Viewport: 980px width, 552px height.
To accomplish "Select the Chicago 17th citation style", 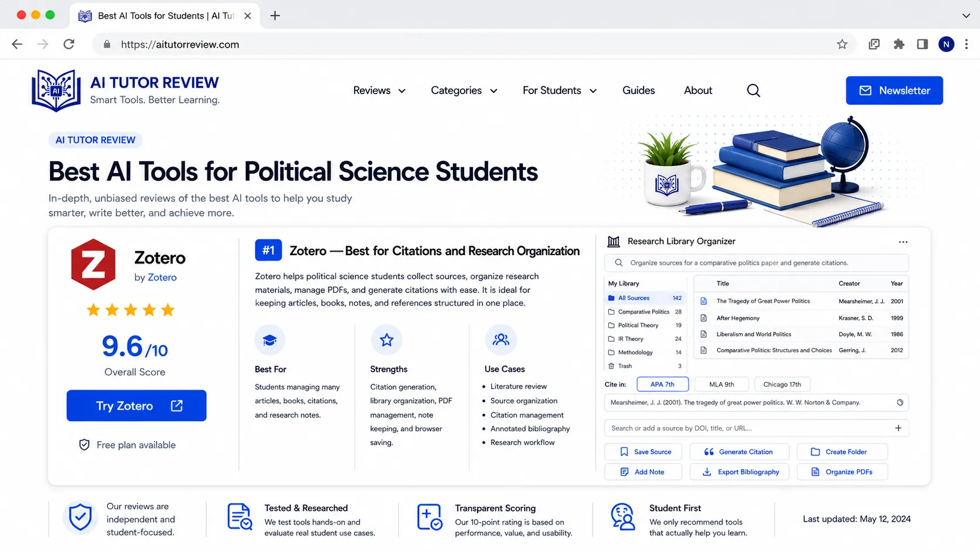I will 782,384.
